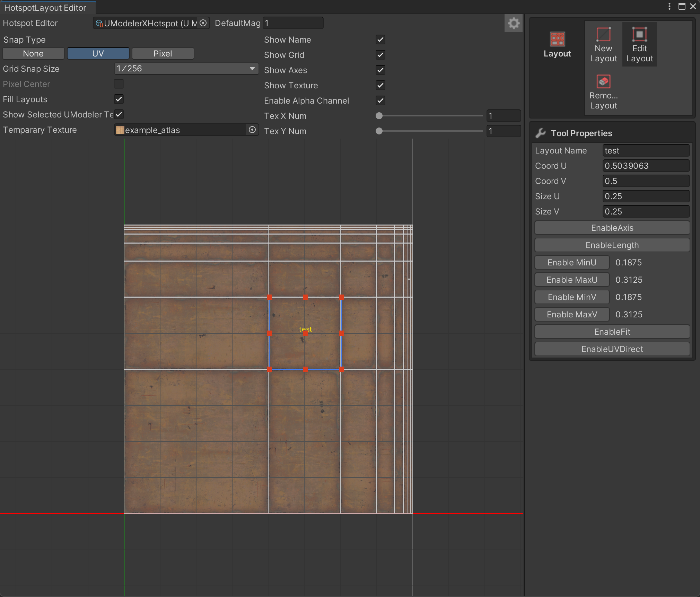The image size is (700, 597).
Task: Click the EnableFit button
Action: 612,332
